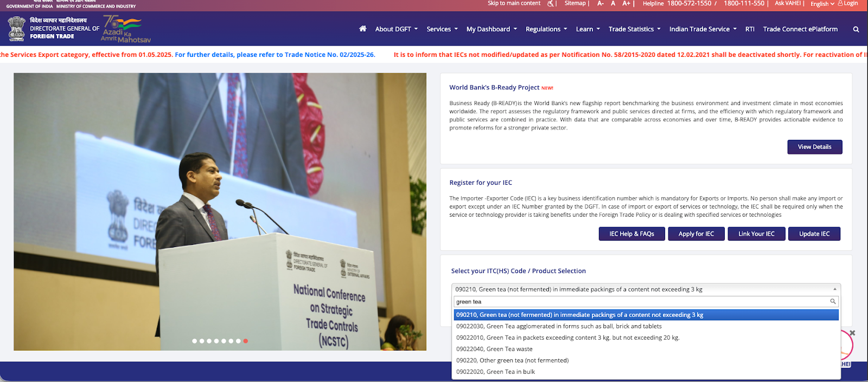The image size is (868, 382).
Task: Click the A+ increase font size control
Action: 626,4
